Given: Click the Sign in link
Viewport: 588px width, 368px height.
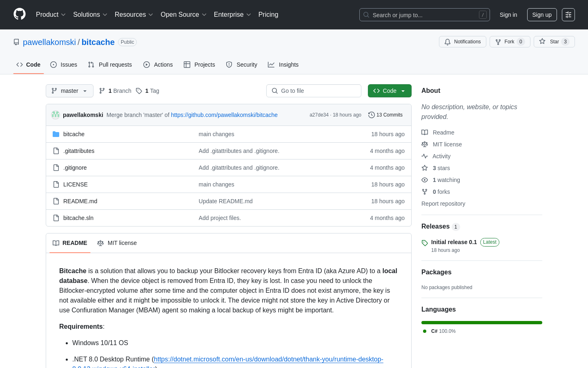Looking at the screenshot, I should (508, 15).
